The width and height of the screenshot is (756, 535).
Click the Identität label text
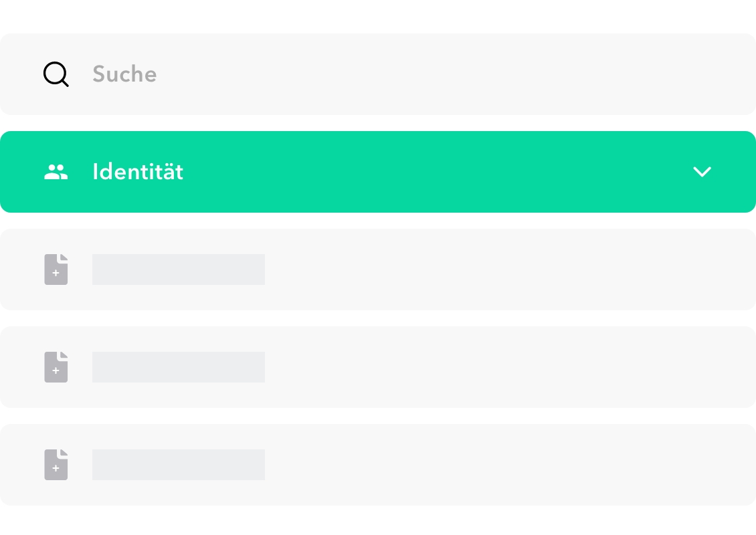pyautogui.click(x=138, y=172)
